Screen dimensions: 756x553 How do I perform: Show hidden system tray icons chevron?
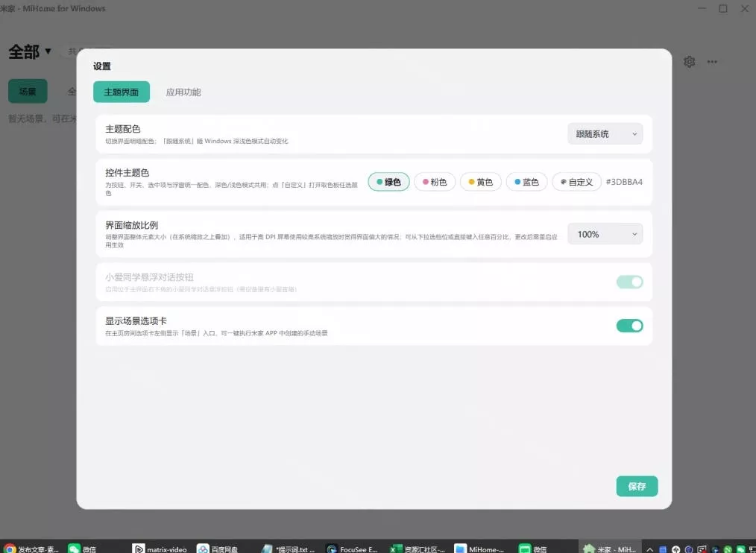tap(650, 549)
